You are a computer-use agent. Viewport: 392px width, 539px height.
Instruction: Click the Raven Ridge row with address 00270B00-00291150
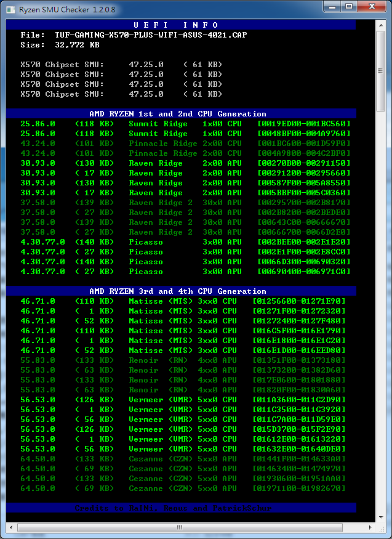coord(185,163)
